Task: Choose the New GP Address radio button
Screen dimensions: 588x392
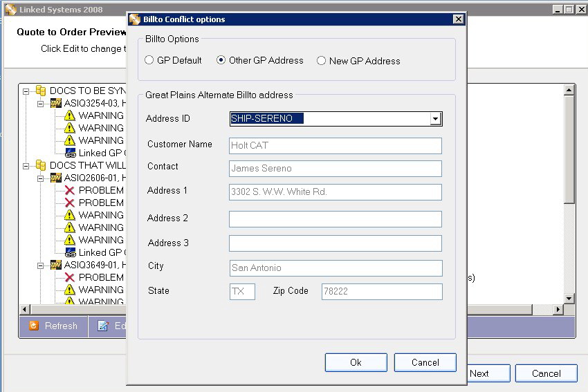Action: pyautogui.click(x=321, y=61)
